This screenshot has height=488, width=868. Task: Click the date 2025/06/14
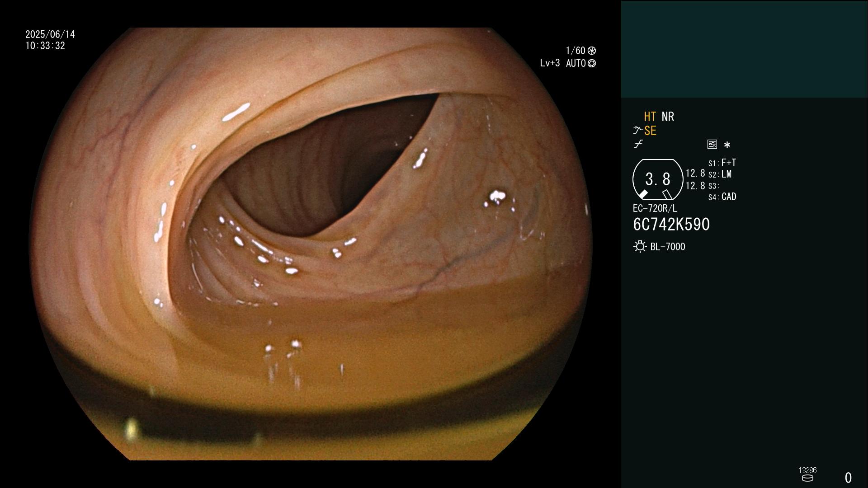point(50,34)
